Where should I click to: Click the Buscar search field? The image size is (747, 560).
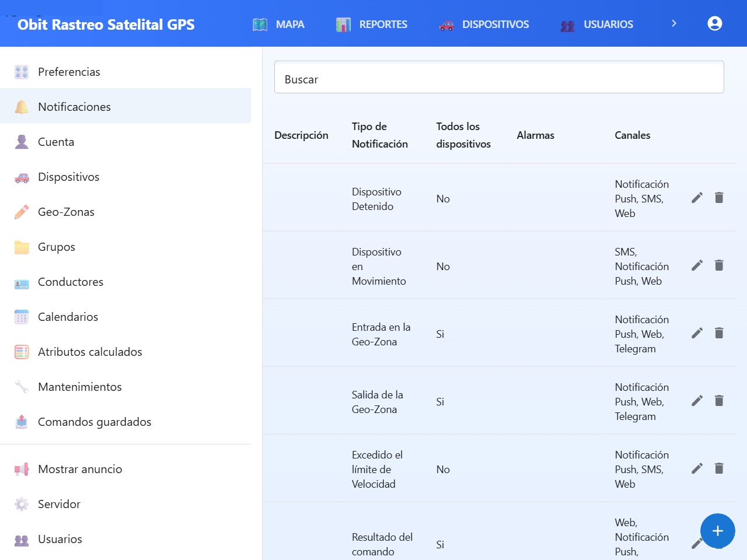pos(499,77)
